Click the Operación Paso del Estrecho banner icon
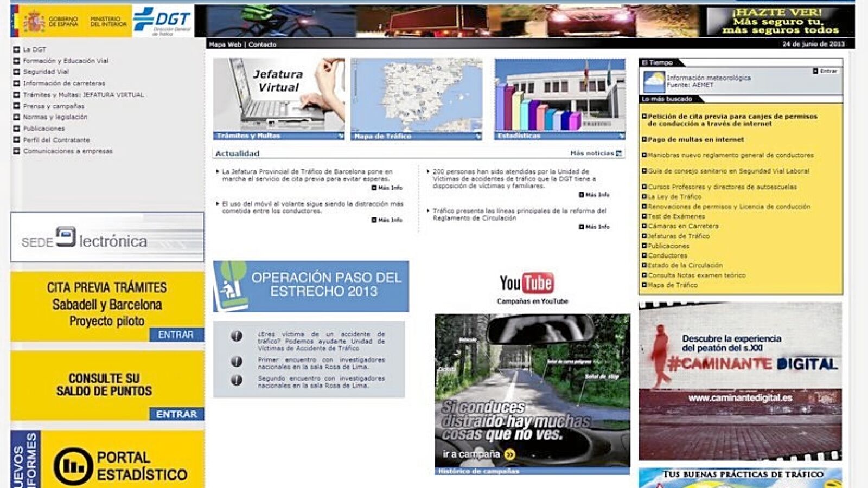868x488 pixels. tap(231, 286)
